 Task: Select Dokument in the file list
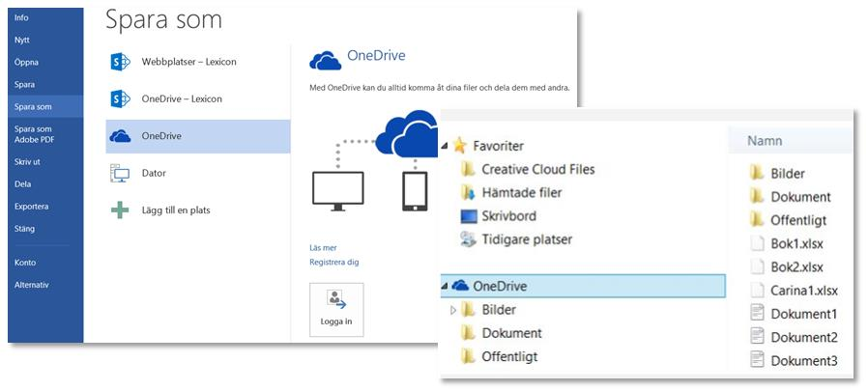pos(801,197)
